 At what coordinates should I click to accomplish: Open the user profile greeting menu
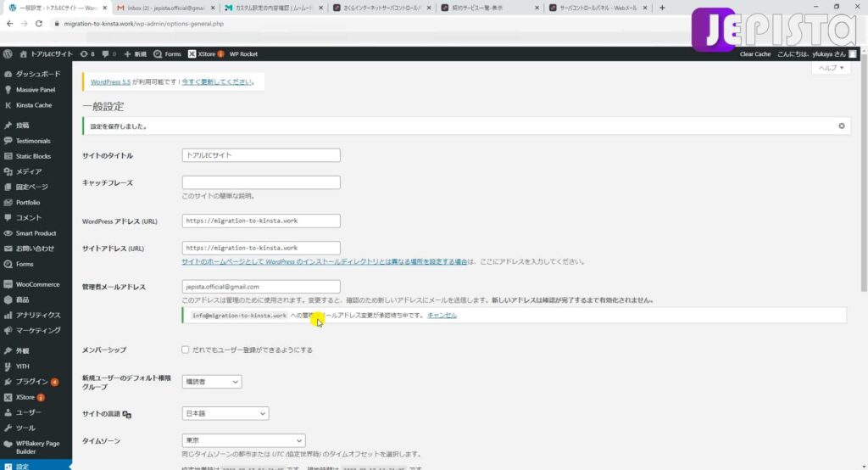(x=816, y=53)
